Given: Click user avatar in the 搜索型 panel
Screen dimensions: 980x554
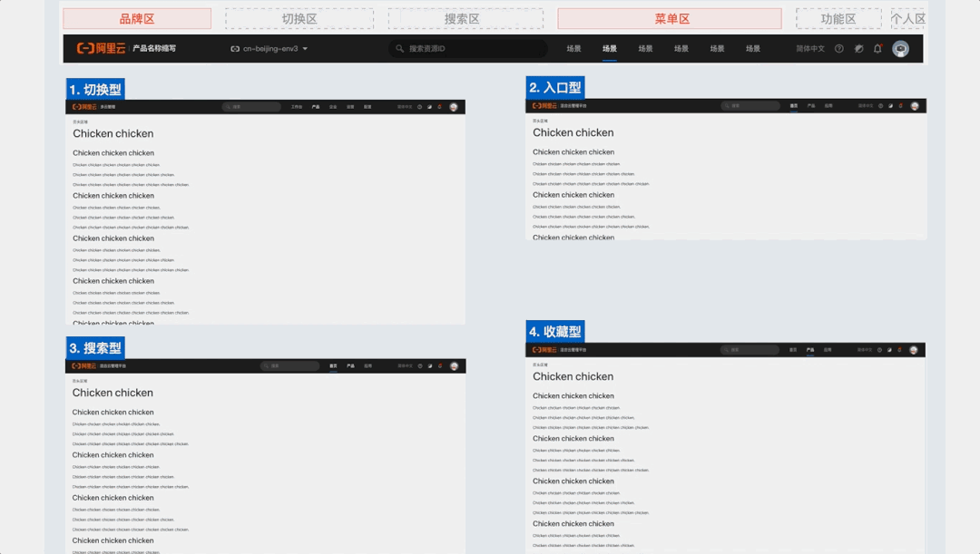Looking at the screenshot, I should point(454,366).
